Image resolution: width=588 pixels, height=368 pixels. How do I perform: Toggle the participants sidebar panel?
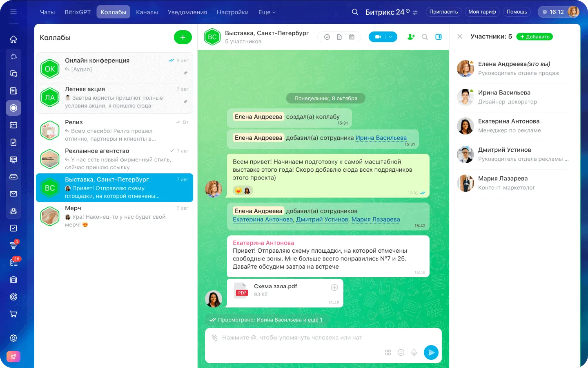pyautogui.click(x=439, y=37)
